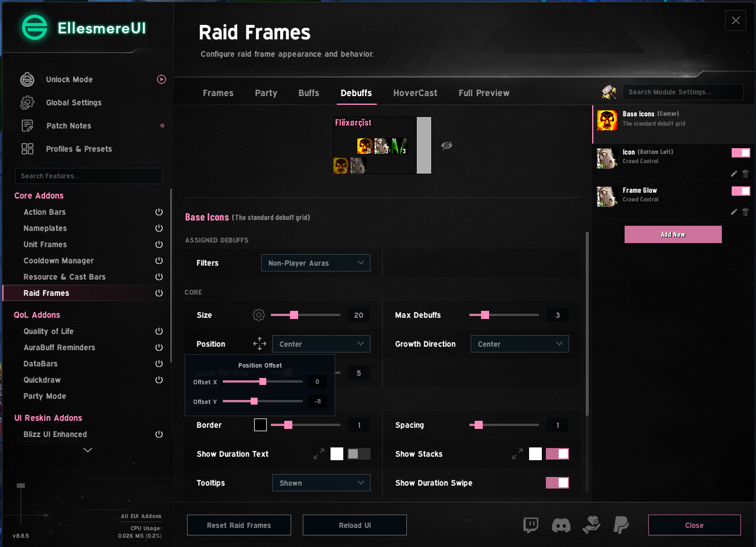756x547 pixels.
Task: Click the position offset crosshair icon
Action: 259,344
